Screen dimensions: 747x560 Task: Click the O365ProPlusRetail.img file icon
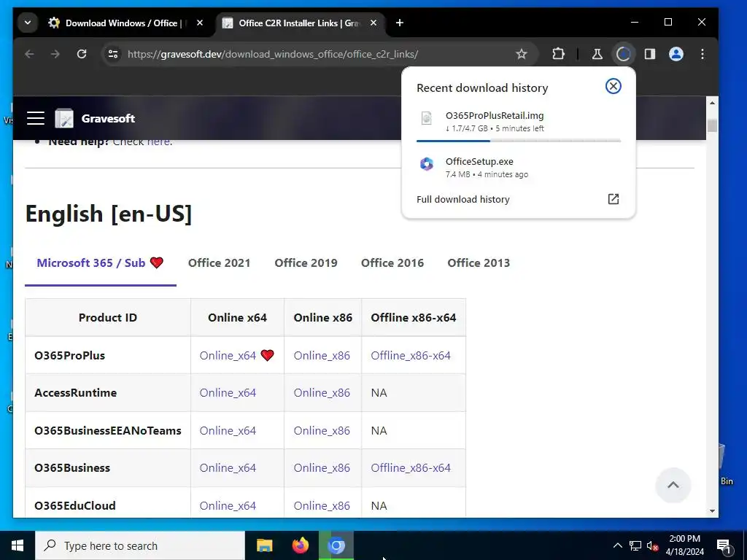coord(426,118)
